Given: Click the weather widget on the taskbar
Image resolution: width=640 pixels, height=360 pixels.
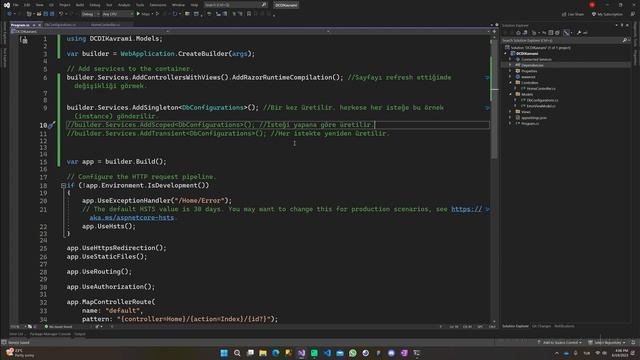Looking at the screenshot, I should [x=20, y=353].
